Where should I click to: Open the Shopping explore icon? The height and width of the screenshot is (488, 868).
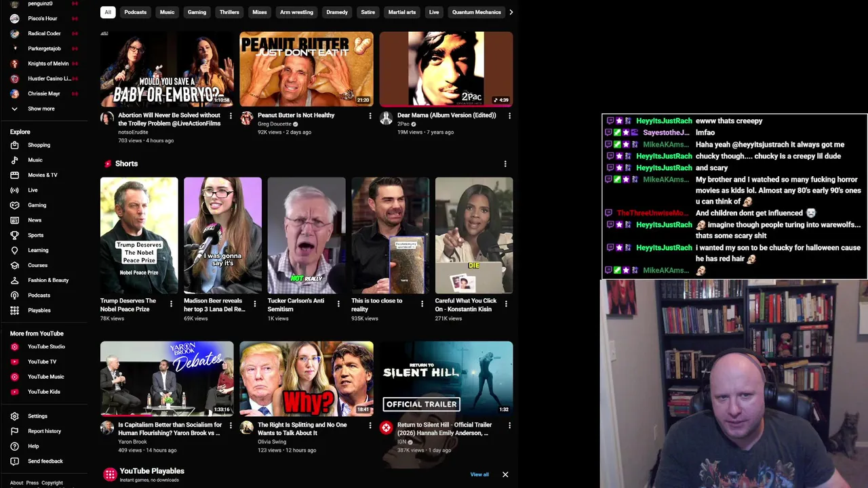pyautogui.click(x=14, y=145)
